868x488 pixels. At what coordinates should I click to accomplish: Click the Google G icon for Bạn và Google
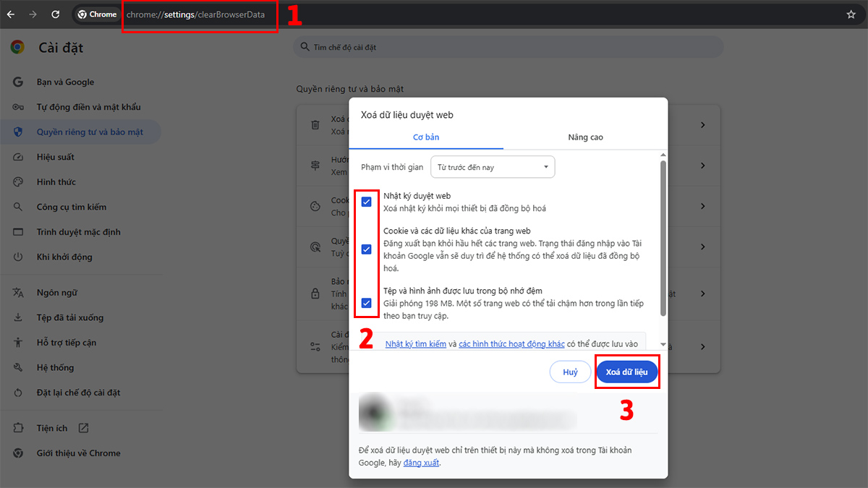(19, 82)
